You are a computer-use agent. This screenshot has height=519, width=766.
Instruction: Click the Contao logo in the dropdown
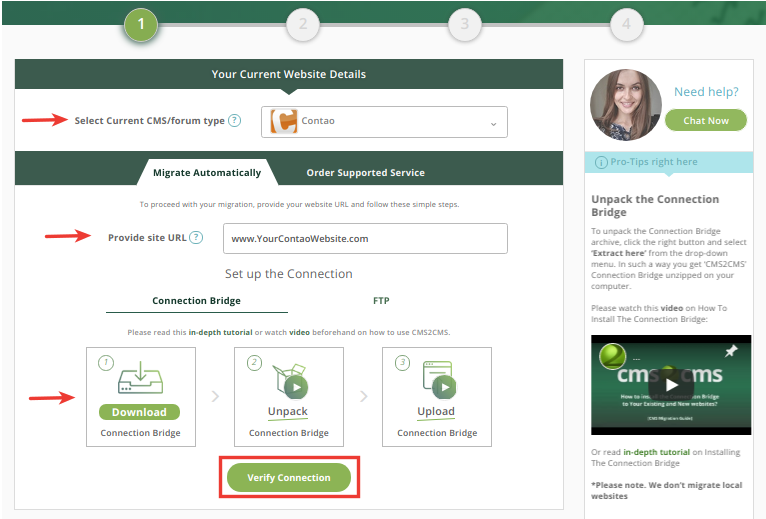[284, 121]
